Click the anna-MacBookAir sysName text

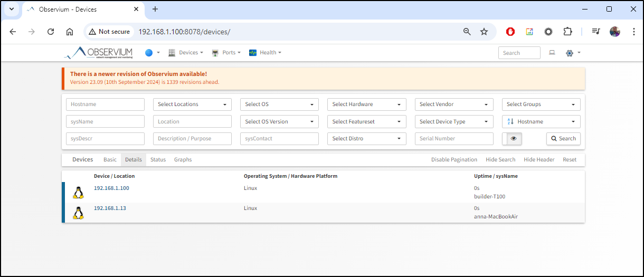(x=496, y=216)
